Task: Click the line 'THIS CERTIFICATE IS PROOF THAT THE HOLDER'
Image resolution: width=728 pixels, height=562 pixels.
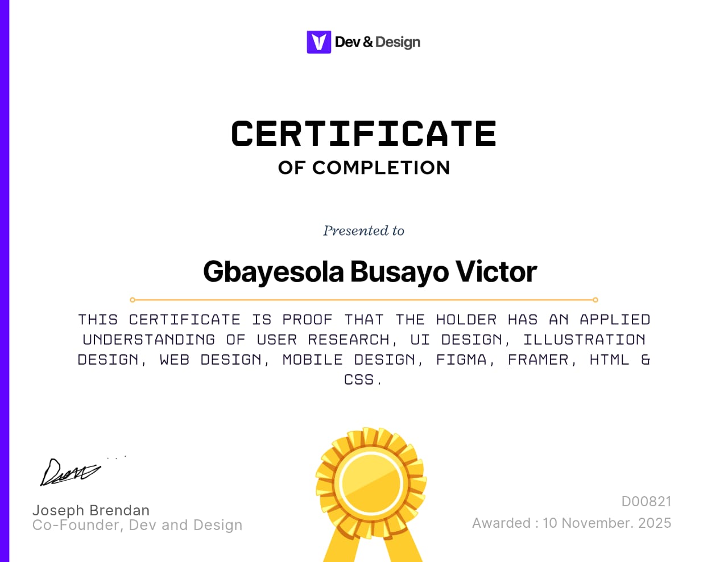Action: (364, 320)
